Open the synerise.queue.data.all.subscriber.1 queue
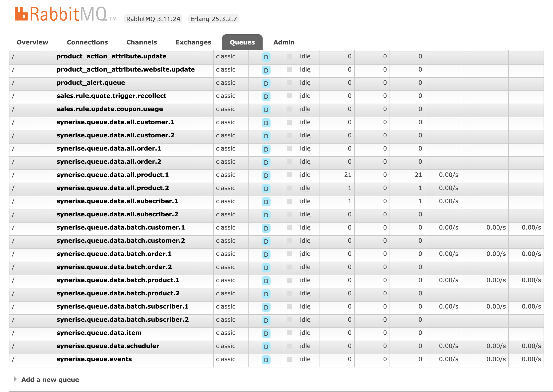 click(x=117, y=201)
